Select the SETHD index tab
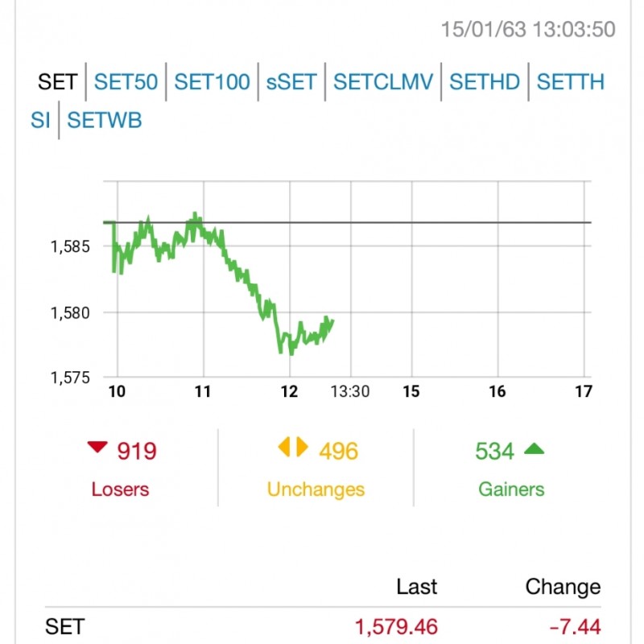 pos(485,82)
